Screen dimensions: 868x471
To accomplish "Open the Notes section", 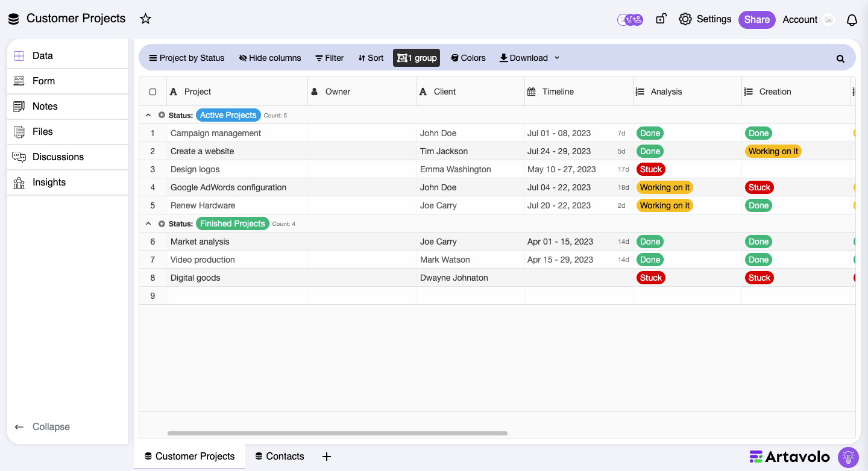I will click(x=68, y=106).
